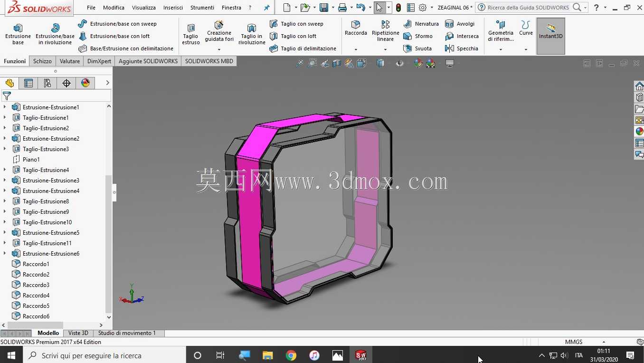Open the SOLIDWORKS resources home icon
Image resolution: width=644 pixels, height=363 pixels.
point(639,86)
